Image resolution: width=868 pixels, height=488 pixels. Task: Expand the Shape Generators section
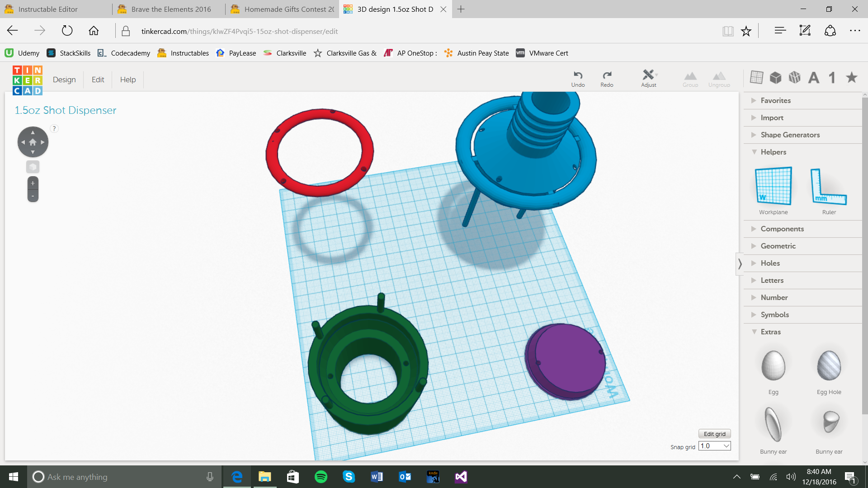(x=790, y=135)
